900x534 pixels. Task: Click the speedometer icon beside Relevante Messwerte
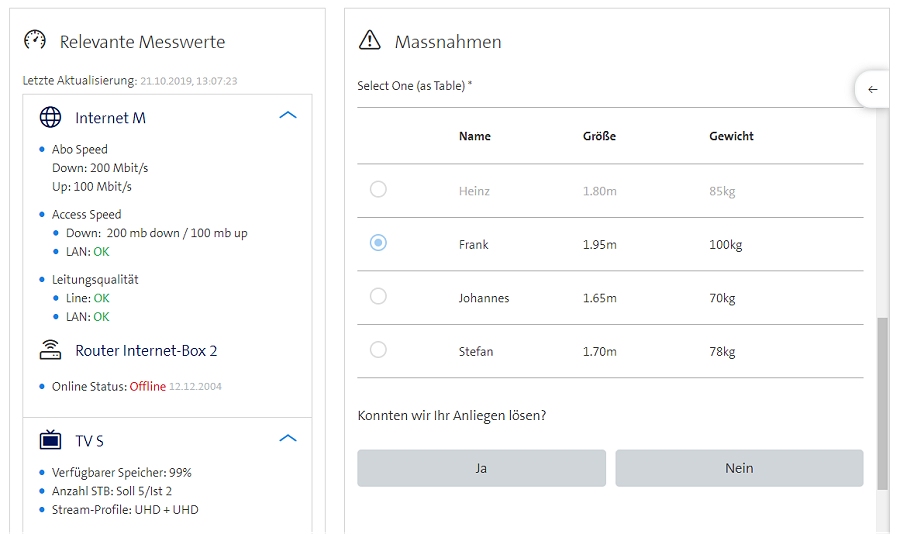[35, 40]
